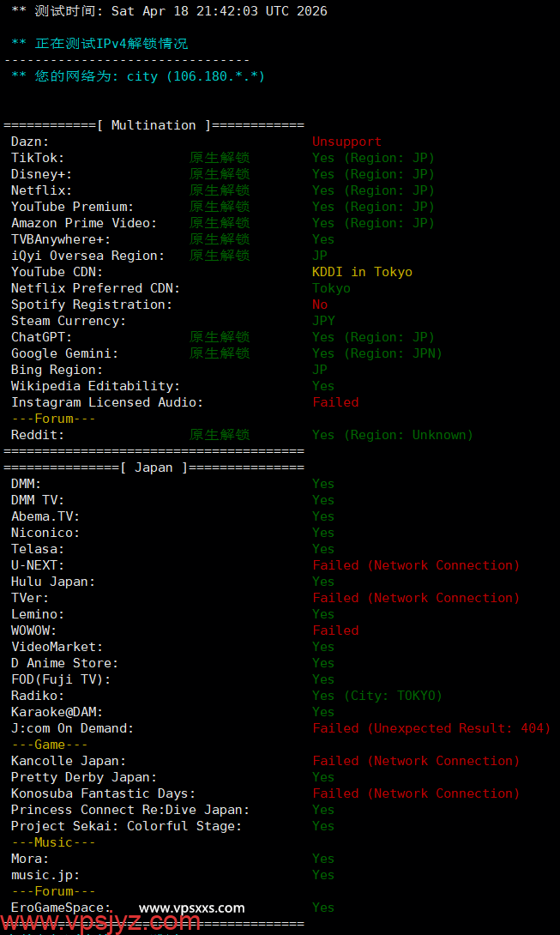
Task: Click the www.vpsxxs.com watermark URL
Action: [x=191, y=908]
